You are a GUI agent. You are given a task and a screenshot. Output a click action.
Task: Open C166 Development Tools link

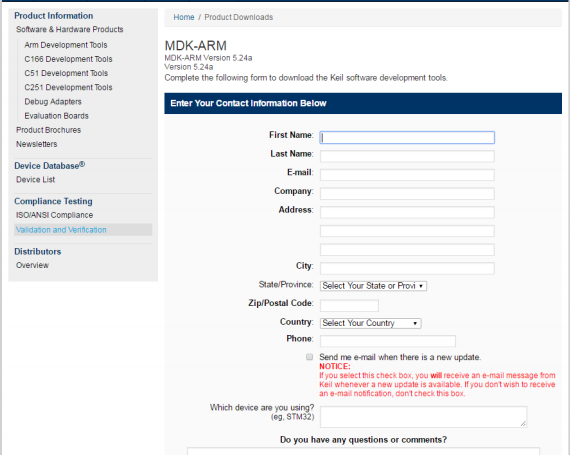coord(68,59)
